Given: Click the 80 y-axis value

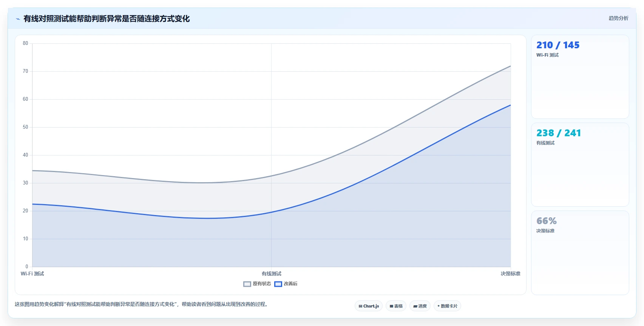Looking at the screenshot, I should 25,43.
